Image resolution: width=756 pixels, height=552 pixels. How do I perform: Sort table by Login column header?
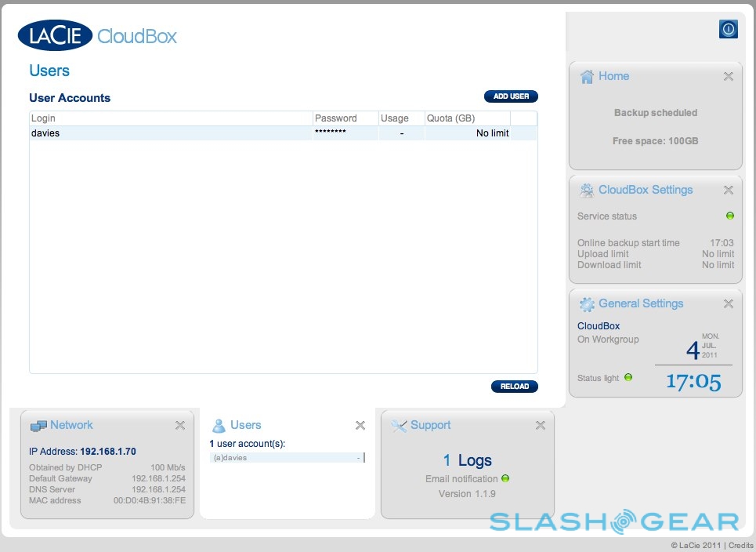[171, 118]
